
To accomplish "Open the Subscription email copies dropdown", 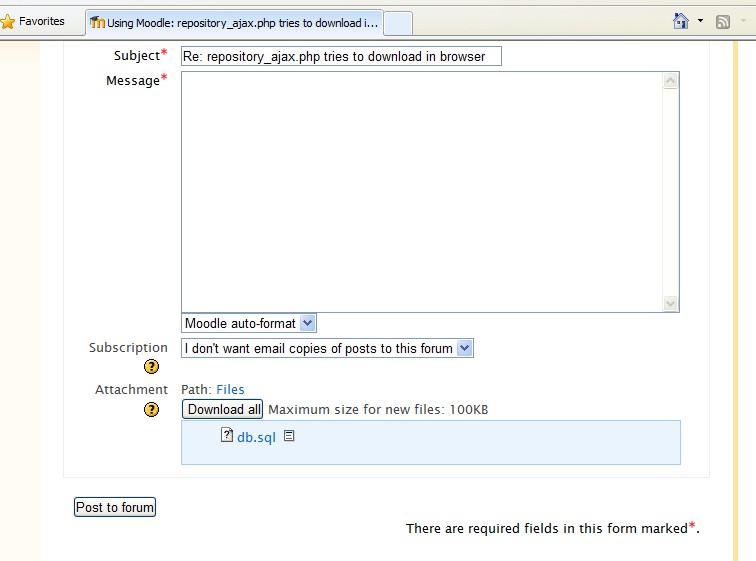I will 327,348.
